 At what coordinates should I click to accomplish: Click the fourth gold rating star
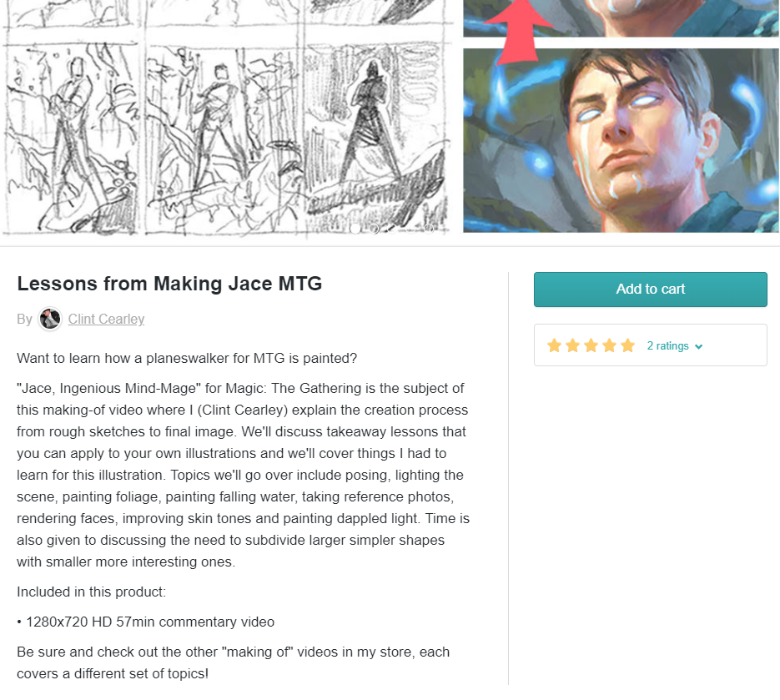(609, 345)
